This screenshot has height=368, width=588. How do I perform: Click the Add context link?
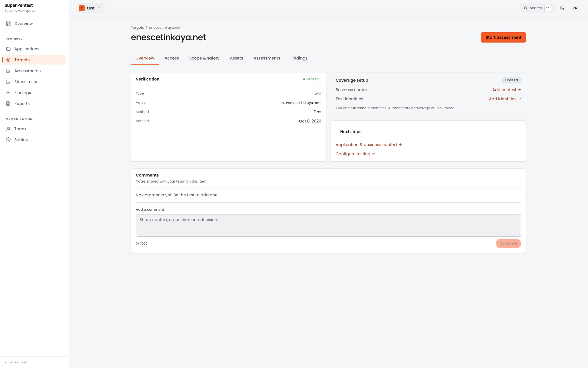pyautogui.click(x=506, y=90)
